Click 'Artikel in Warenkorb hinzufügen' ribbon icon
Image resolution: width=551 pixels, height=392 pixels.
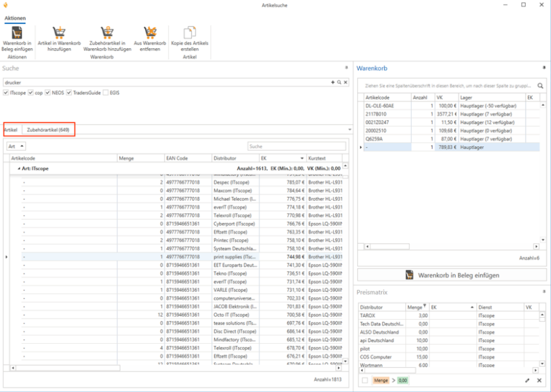tap(59, 33)
